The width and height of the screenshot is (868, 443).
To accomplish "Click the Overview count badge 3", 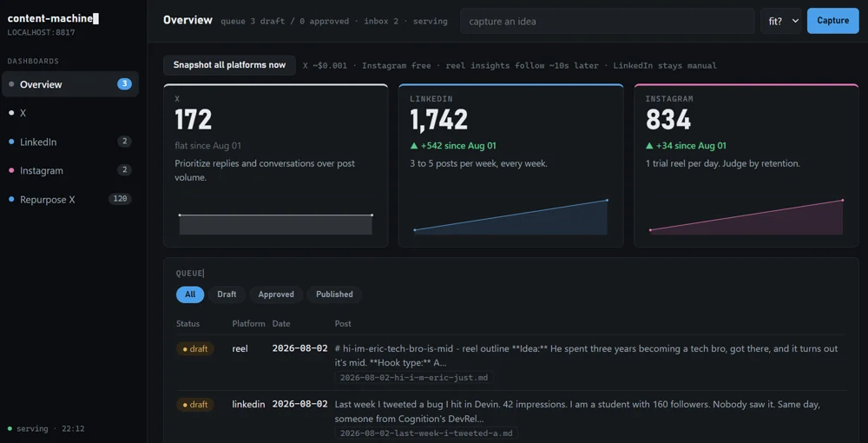I will pos(124,84).
